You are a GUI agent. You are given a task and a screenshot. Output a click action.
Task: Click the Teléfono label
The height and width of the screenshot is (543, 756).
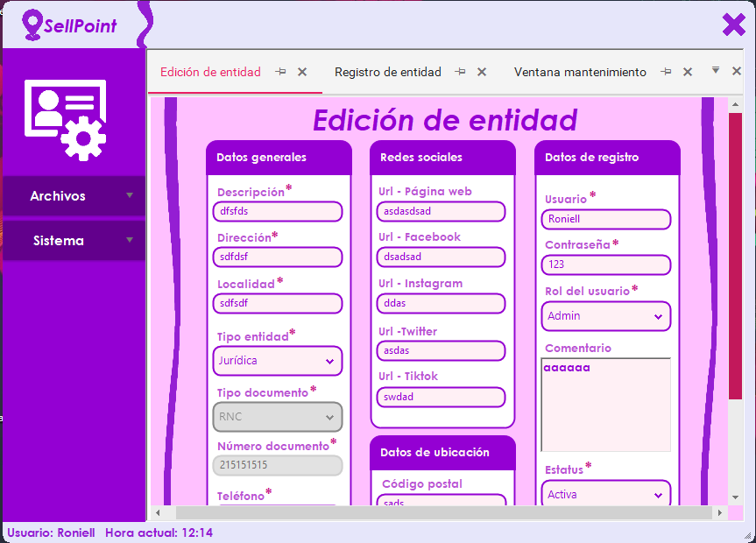241,497
